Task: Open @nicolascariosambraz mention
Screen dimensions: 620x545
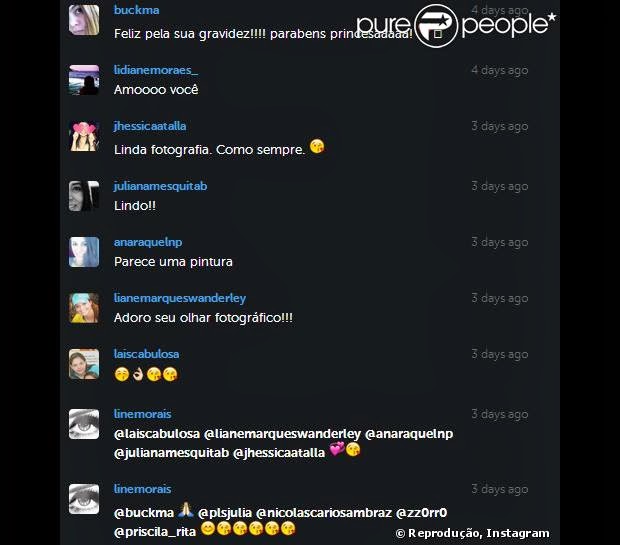Action: (x=324, y=513)
